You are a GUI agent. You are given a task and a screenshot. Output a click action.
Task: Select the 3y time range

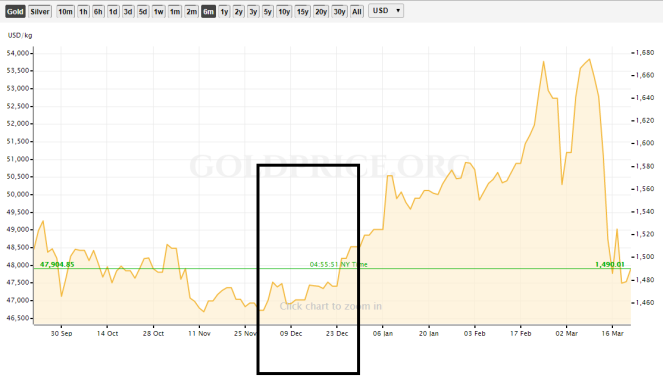tap(253, 11)
